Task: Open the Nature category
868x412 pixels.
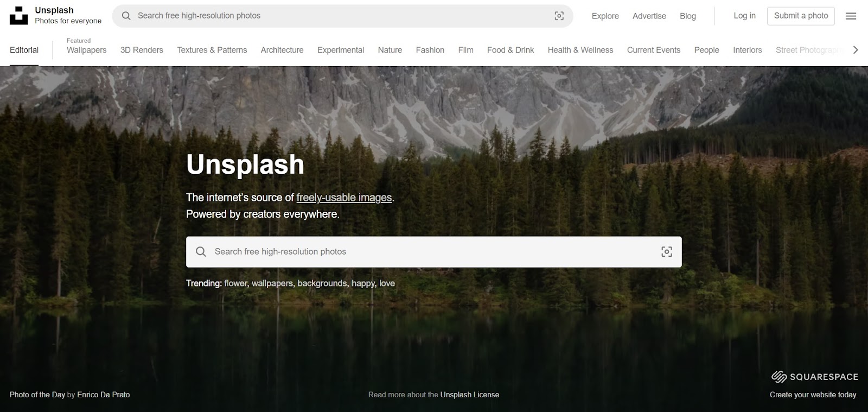Action: [390, 50]
